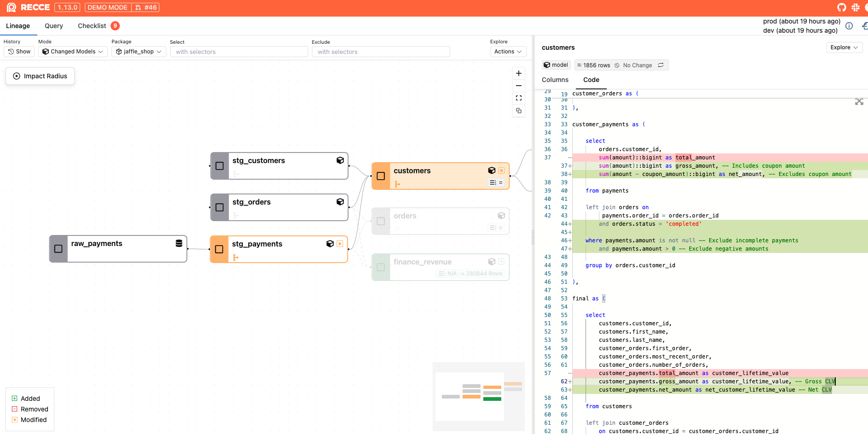868x434 pixels.
Task: Check the raw_payments node checkbox
Action: pos(59,249)
